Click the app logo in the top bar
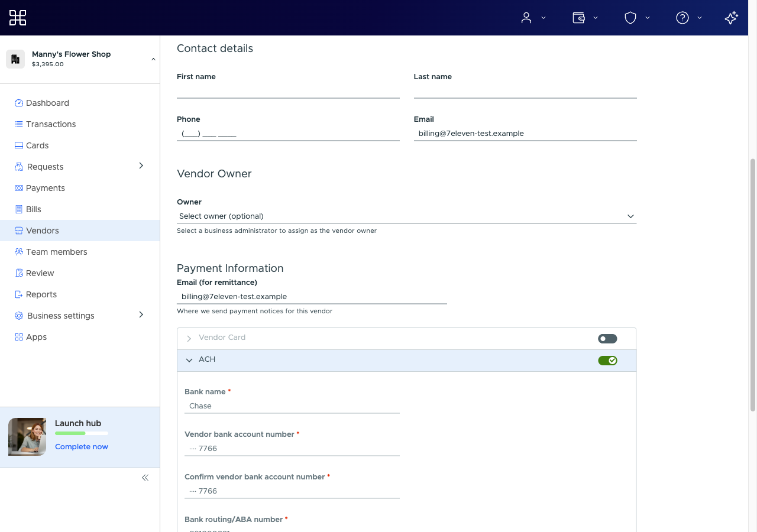This screenshot has width=757, height=532. point(18,18)
